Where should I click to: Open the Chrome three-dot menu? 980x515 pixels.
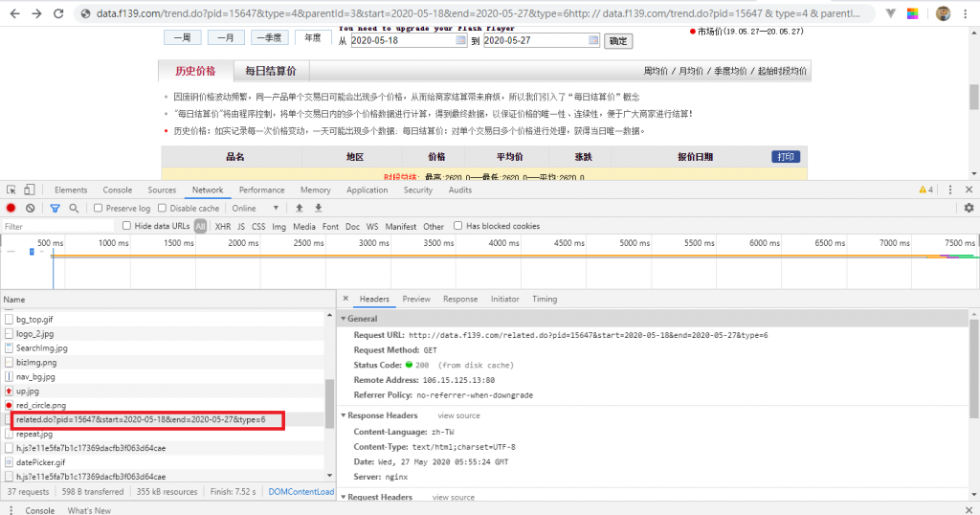[x=965, y=13]
